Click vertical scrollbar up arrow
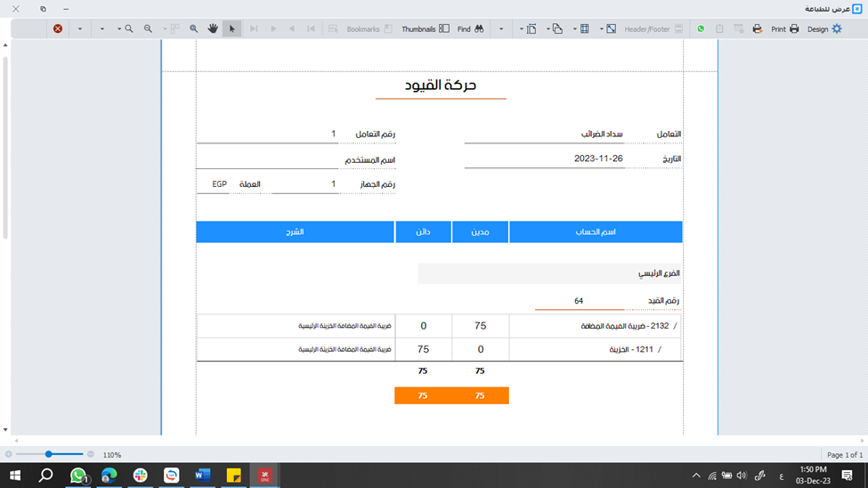 click(x=5, y=45)
